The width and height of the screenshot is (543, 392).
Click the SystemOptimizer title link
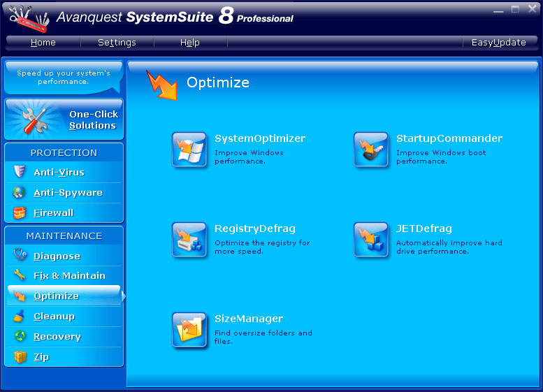coord(260,138)
